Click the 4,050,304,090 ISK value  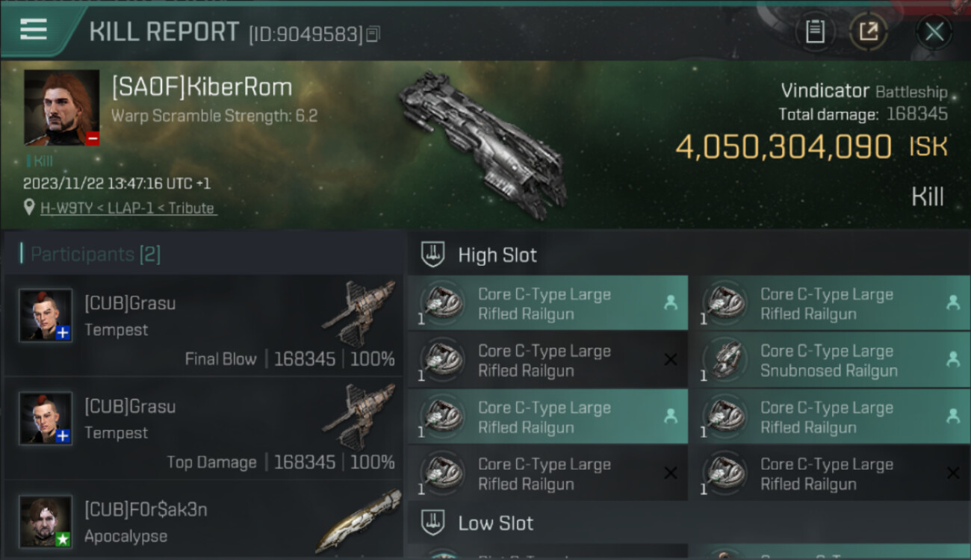811,147
